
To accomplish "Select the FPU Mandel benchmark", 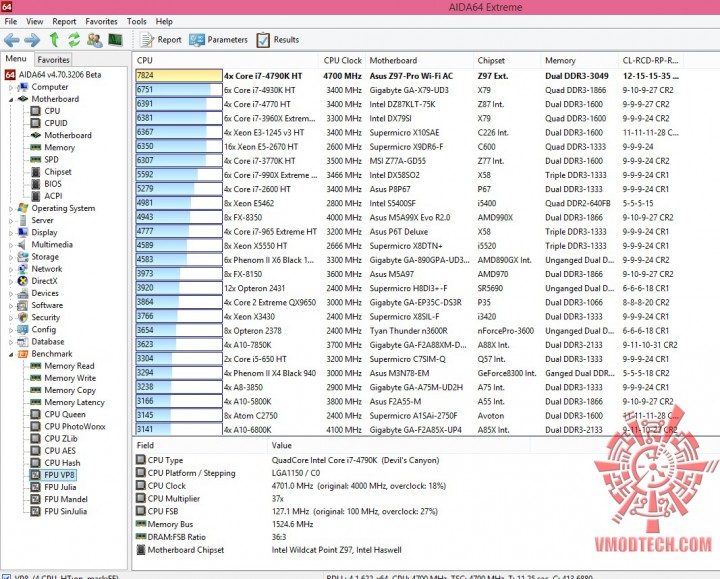I will [x=59, y=499].
